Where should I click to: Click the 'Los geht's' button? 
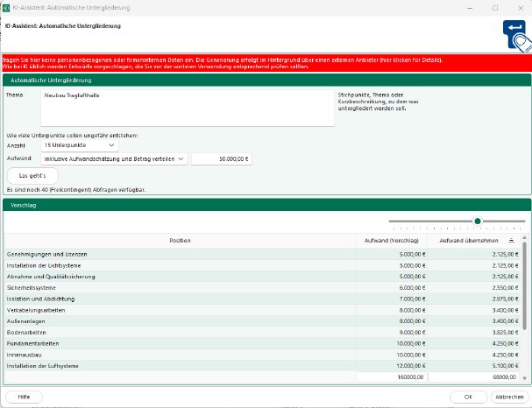point(32,175)
